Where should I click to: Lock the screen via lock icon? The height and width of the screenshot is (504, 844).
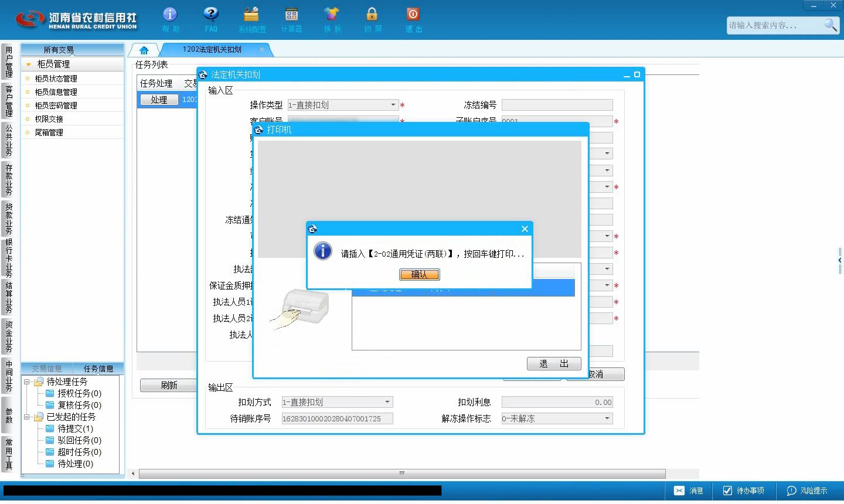[372, 19]
